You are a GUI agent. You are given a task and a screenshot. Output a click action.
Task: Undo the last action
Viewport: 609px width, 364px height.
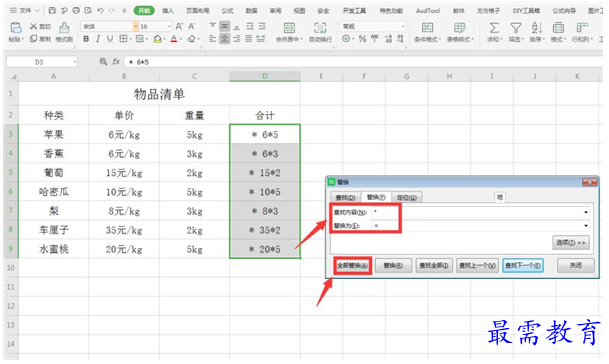[x=100, y=10]
